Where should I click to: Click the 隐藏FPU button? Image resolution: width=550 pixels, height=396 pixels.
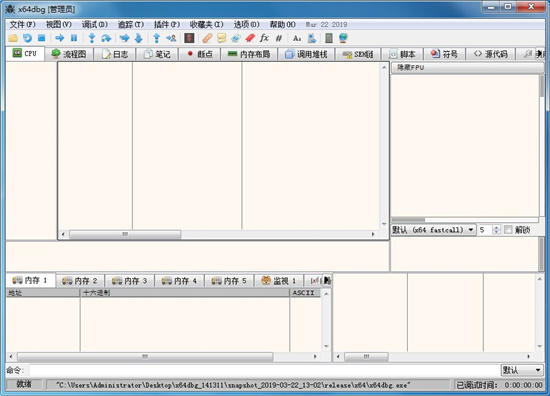point(467,68)
